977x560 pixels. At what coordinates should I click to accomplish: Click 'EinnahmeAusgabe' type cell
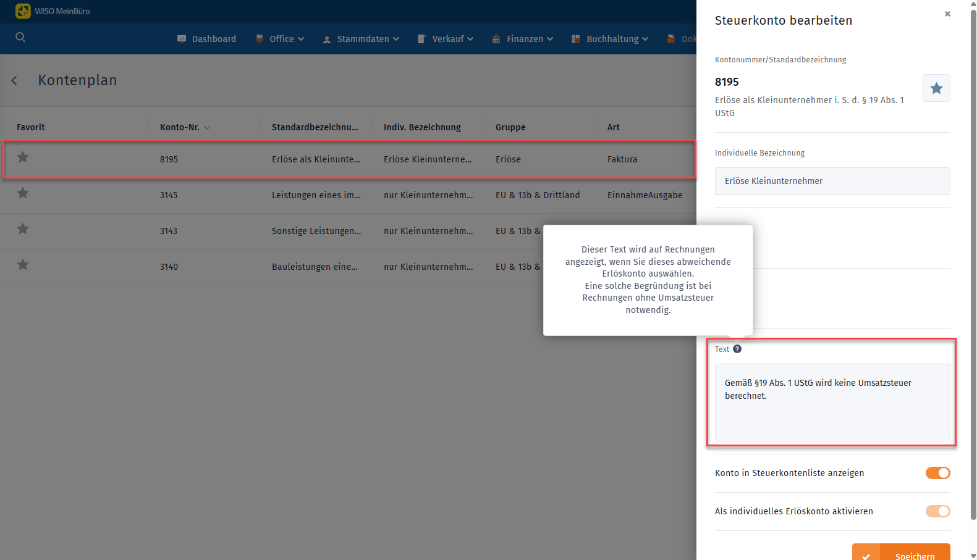(645, 195)
